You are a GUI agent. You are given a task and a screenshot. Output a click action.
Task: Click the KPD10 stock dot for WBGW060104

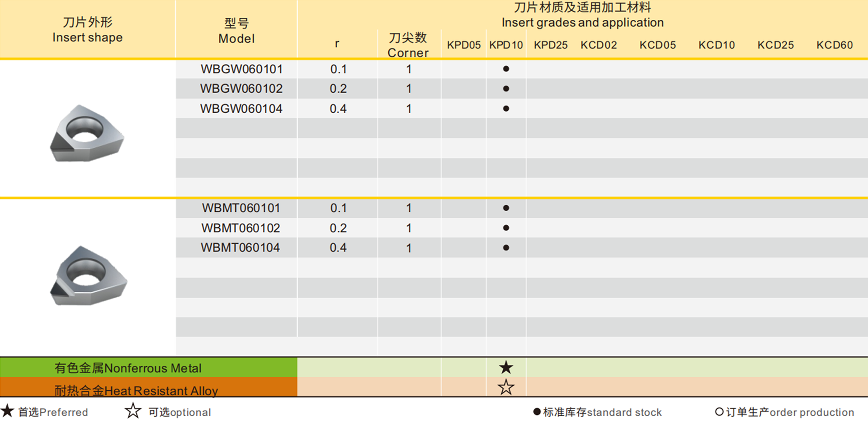tap(506, 109)
